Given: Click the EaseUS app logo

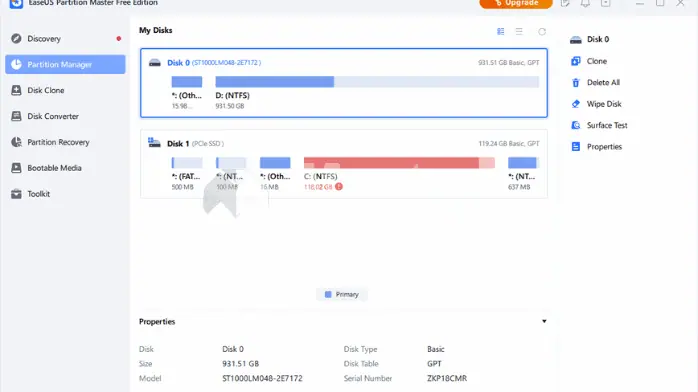Looking at the screenshot, I should (x=16, y=3).
